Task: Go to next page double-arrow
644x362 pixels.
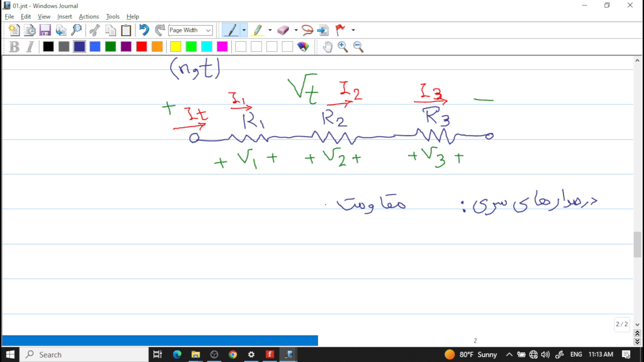Action: click(637, 341)
